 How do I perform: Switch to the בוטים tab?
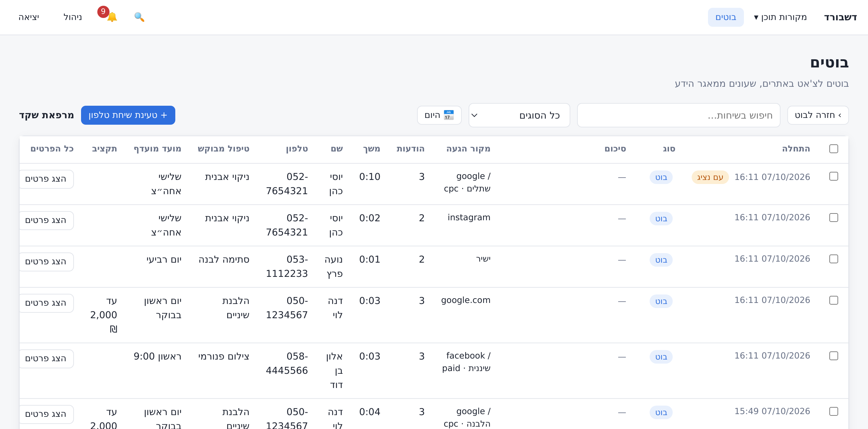726,17
